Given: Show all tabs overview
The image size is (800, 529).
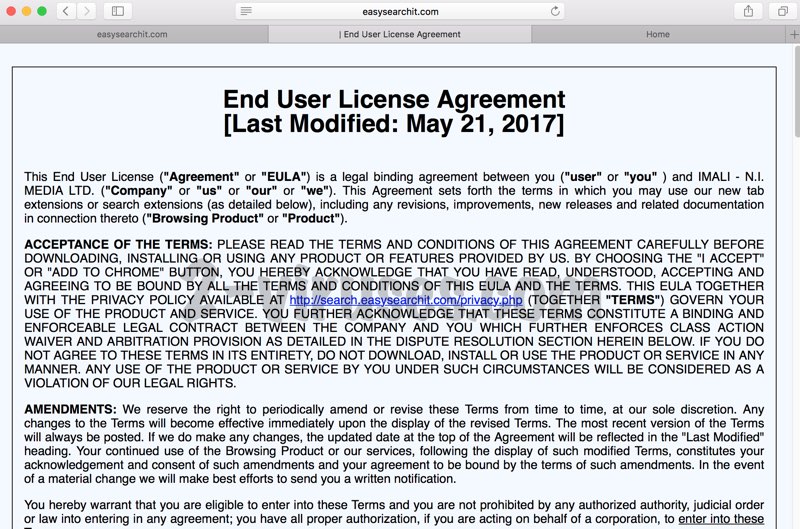Looking at the screenshot, I should tap(781, 11).
